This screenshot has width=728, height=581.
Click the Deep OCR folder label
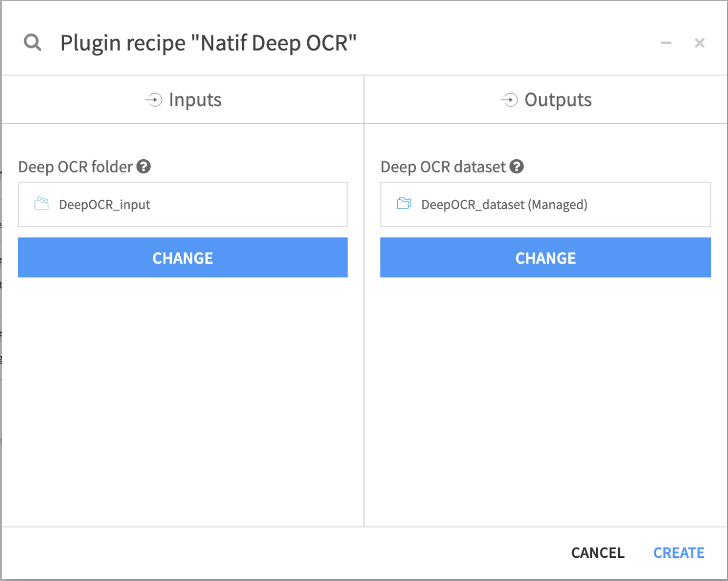click(75, 167)
